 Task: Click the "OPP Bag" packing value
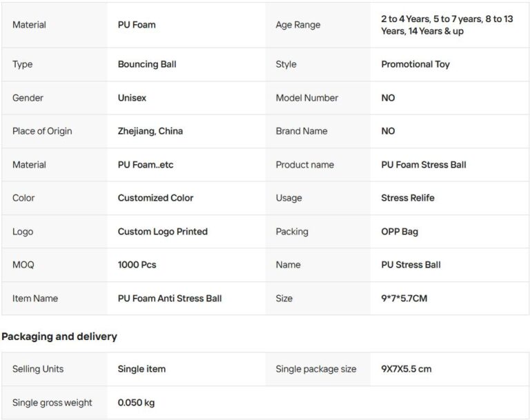coord(400,232)
